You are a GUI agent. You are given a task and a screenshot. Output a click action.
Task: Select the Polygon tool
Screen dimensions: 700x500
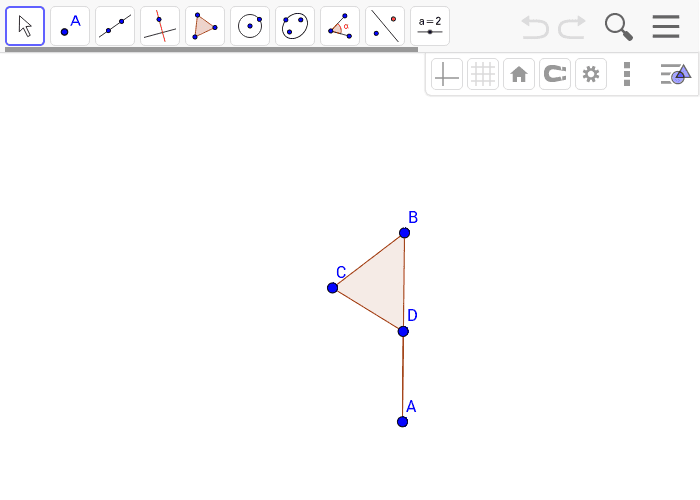[x=205, y=26]
